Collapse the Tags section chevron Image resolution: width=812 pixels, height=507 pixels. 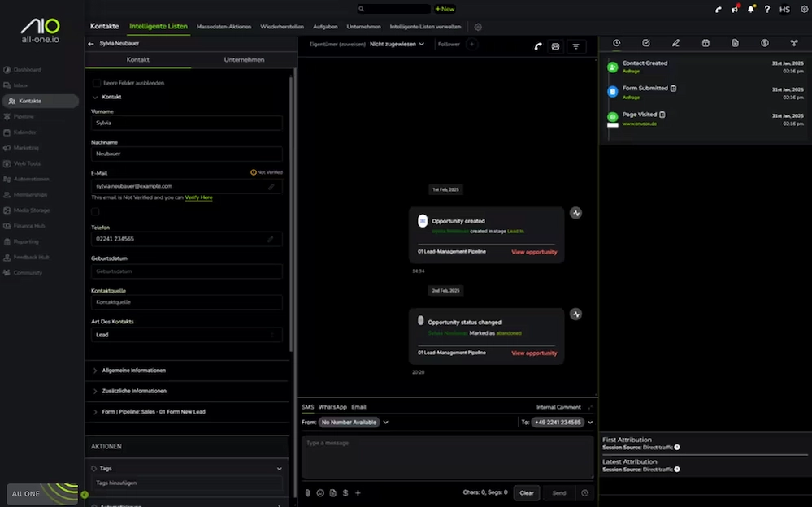tap(279, 469)
